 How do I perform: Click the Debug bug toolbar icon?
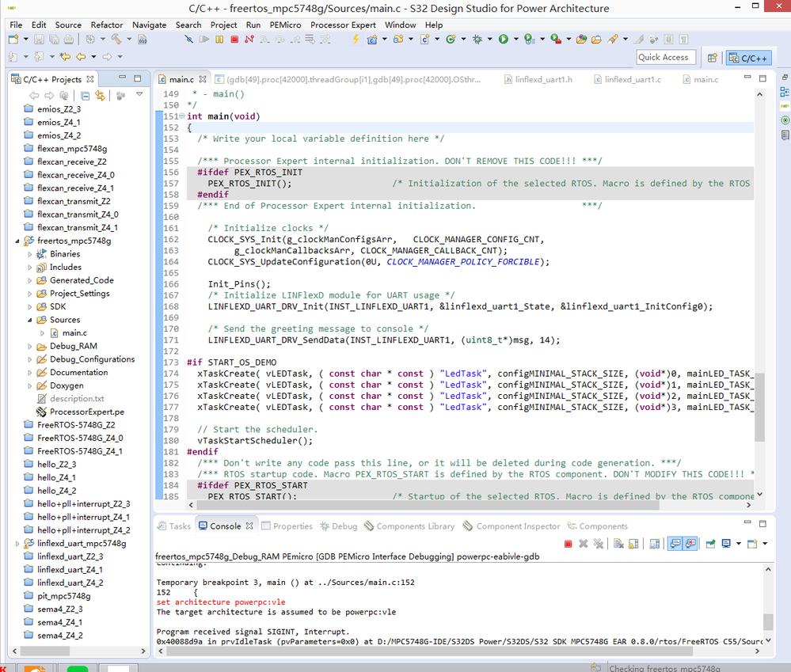click(x=477, y=39)
